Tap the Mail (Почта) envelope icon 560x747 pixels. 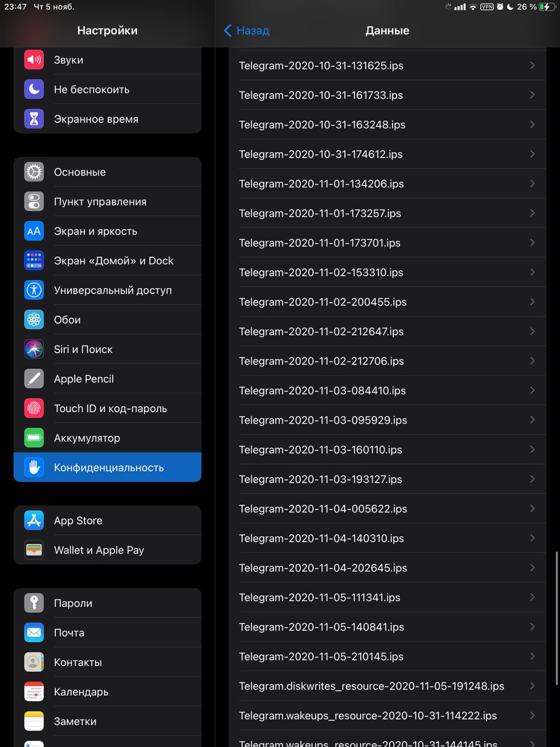pos(34,633)
